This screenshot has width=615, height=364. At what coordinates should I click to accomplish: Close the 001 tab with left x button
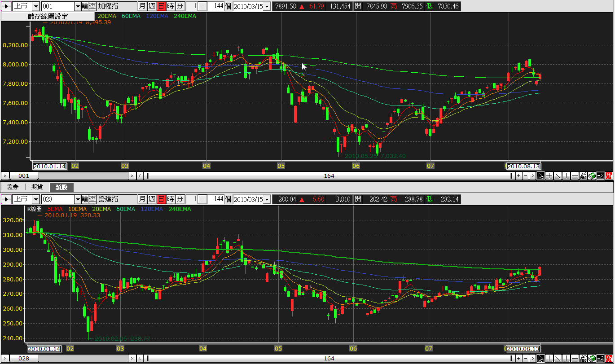pos(5,175)
